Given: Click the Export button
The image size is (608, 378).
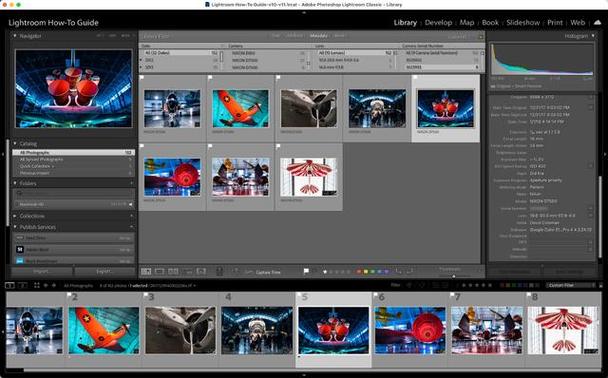Looking at the screenshot, I should (x=104, y=271).
